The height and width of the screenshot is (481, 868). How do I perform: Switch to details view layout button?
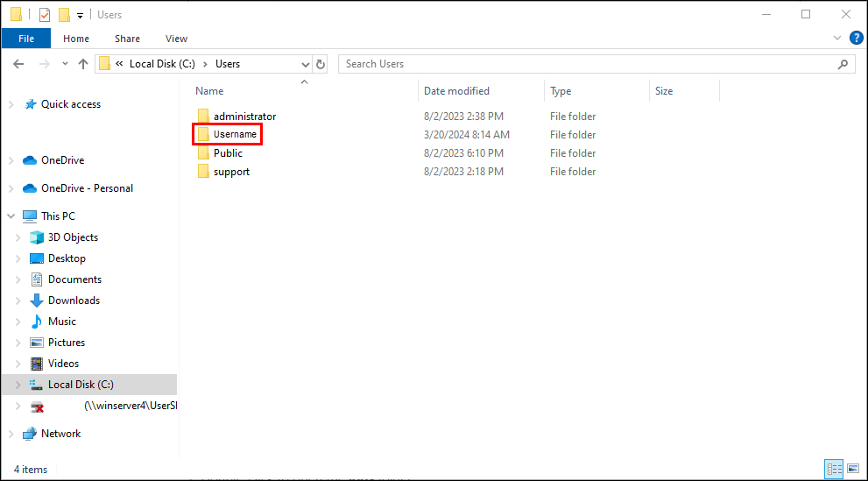coord(834,469)
